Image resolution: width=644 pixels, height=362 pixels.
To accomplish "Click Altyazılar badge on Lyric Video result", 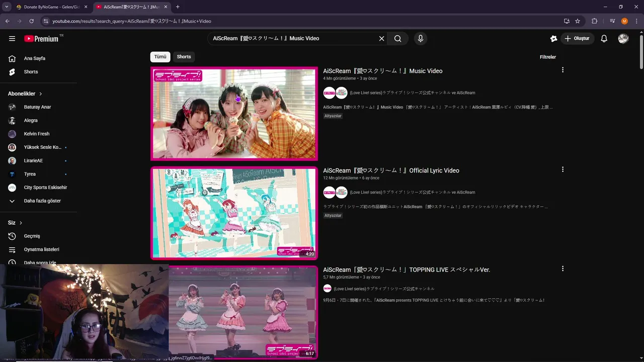I will [333, 216].
